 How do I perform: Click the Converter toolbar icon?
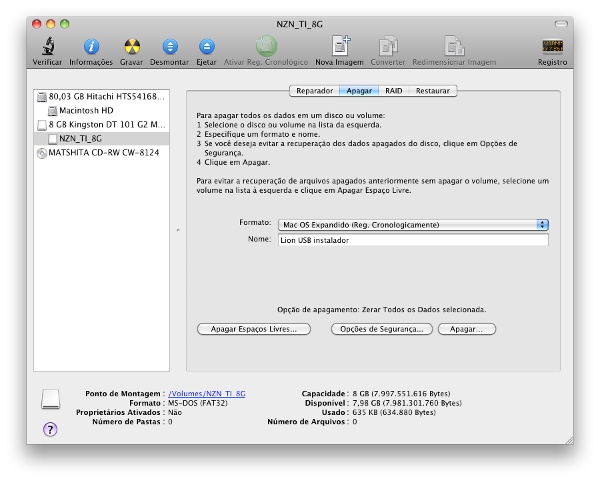tap(388, 46)
